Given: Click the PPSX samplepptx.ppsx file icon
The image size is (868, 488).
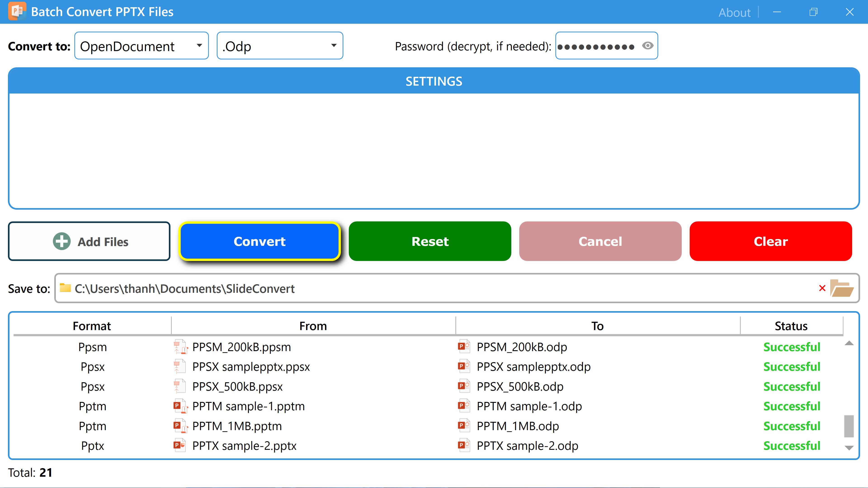Looking at the screenshot, I should (x=180, y=366).
